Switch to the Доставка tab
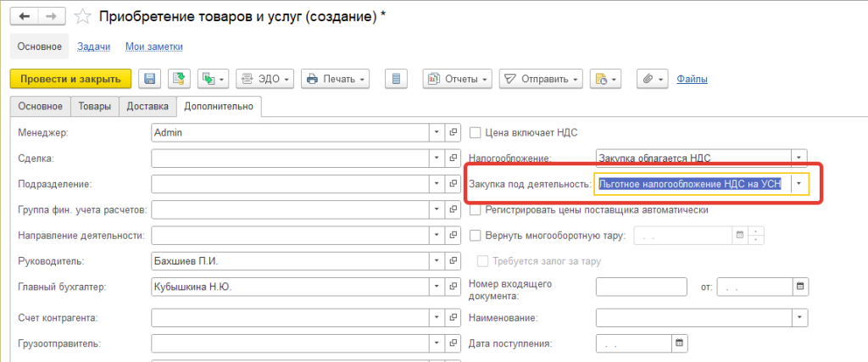This screenshot has height=362, width=868. pyautogui.click(x=147, y=106)
